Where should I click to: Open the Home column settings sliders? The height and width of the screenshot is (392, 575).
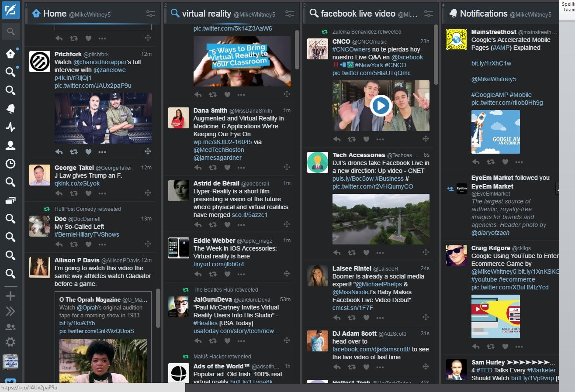click(x=150, y=14)
